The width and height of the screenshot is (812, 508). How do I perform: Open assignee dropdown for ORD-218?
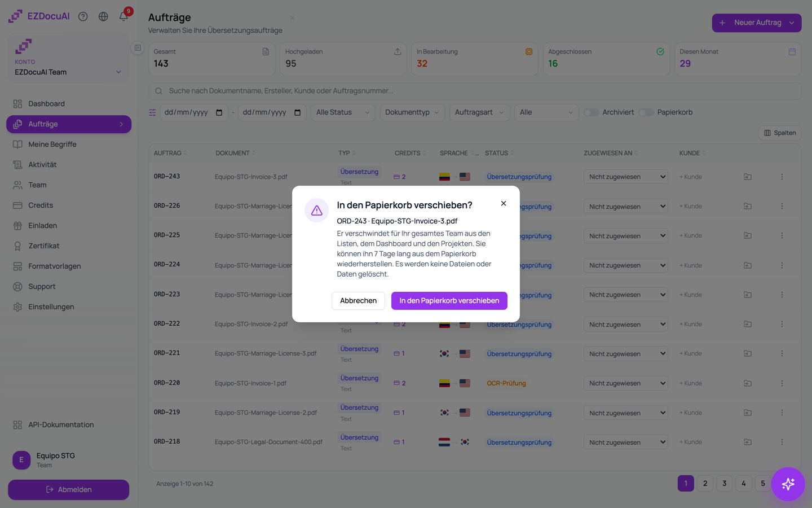click(626, 443)
